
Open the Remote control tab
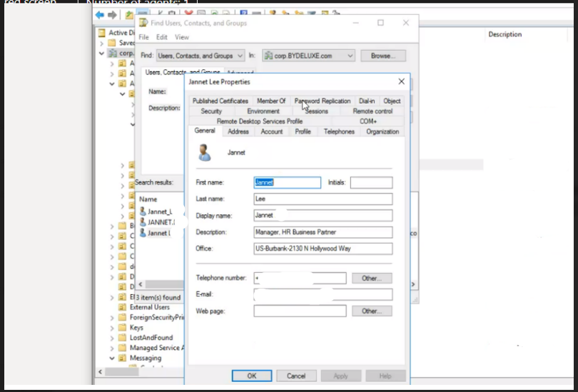372,111
